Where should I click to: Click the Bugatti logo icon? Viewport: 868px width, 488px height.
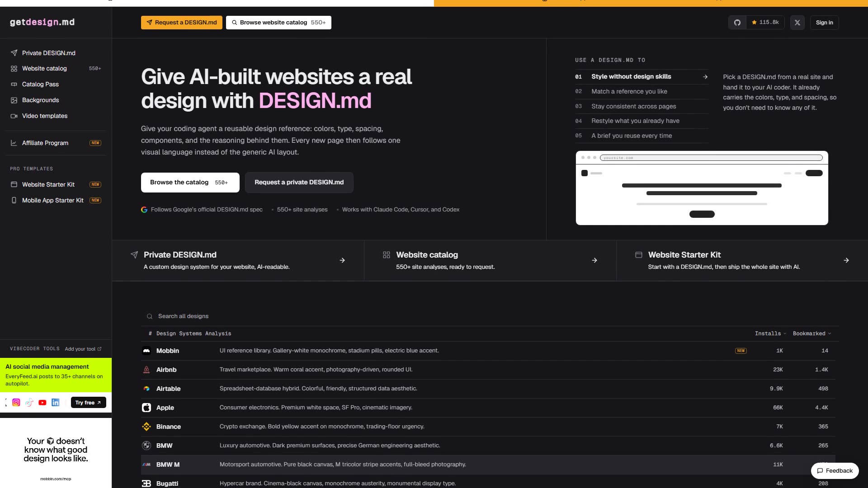pos(146,483)
